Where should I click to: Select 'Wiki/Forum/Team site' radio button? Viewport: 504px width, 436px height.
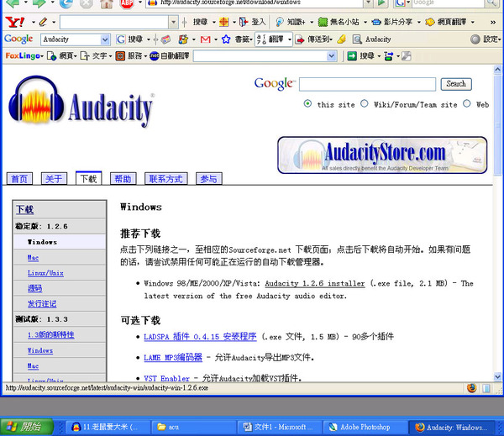(365, 103)
